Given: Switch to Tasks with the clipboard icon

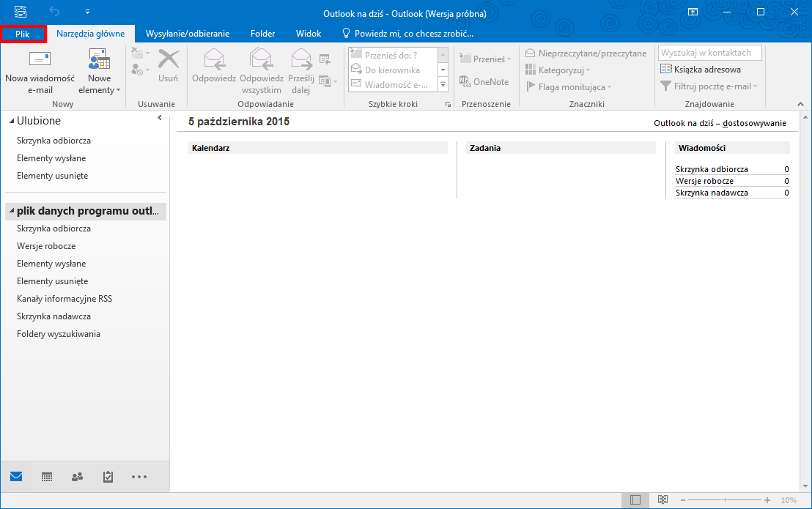Looking at the screenshot, I should (108, 477).
